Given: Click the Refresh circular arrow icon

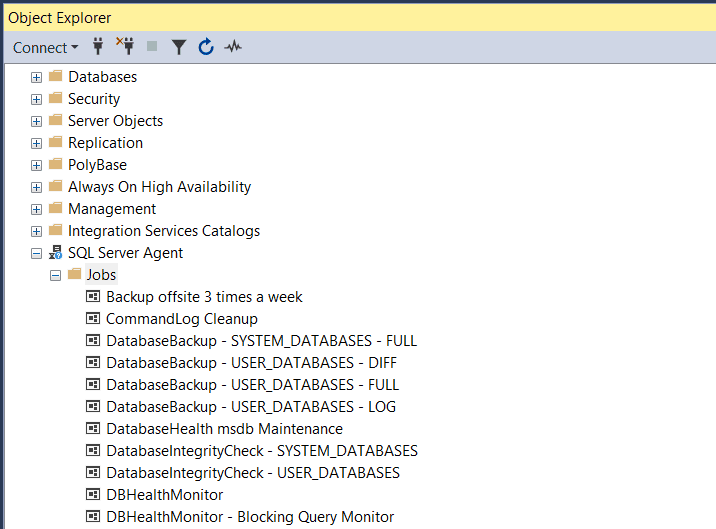Looking at the screenshot, I should tap(206, 47).
